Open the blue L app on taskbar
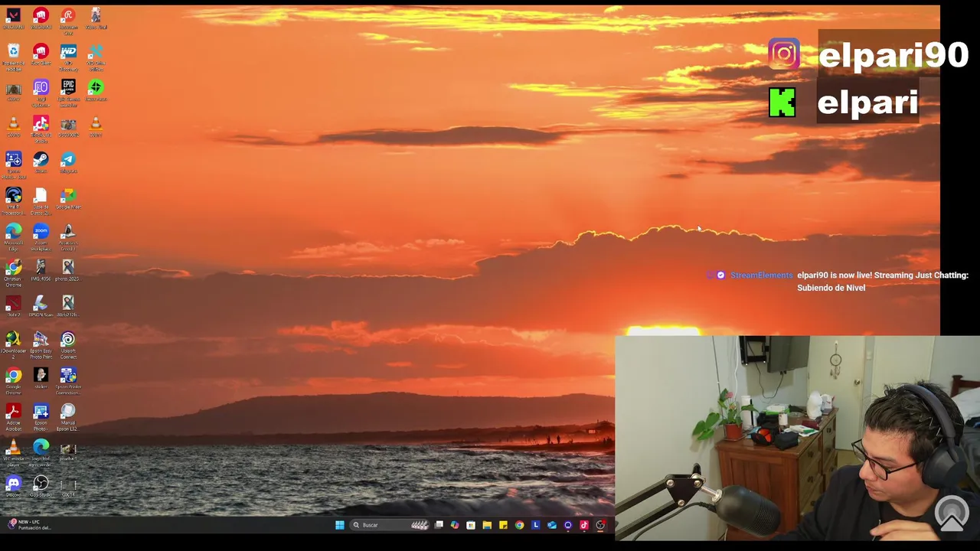The image size is (980, 551). [535, 525]
